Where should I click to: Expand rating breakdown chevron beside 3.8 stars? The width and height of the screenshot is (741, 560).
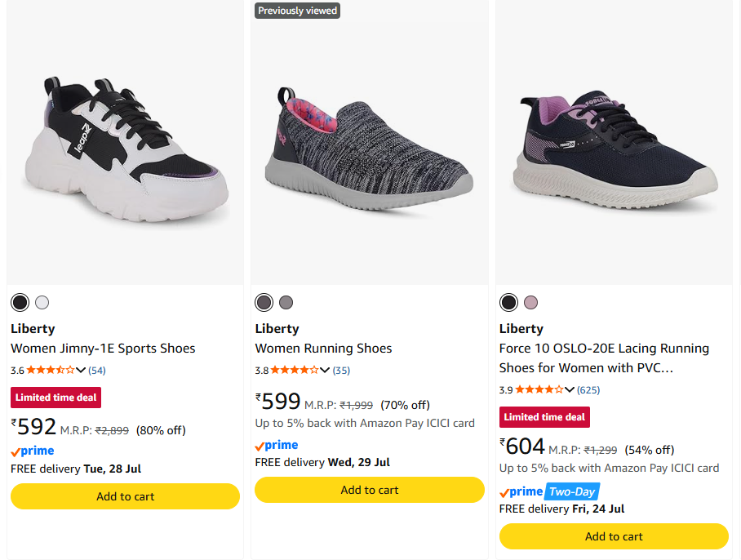point(325,370)
